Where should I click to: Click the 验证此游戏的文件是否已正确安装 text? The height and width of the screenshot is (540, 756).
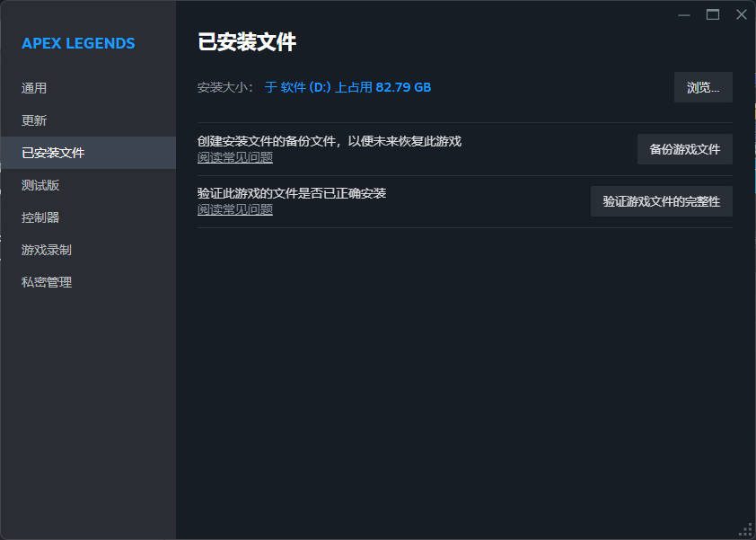[x=292, y=193]
